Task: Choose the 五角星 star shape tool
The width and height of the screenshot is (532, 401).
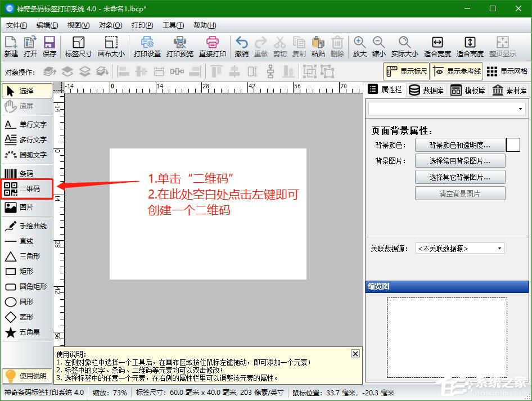Action: (x=25, y=332)
